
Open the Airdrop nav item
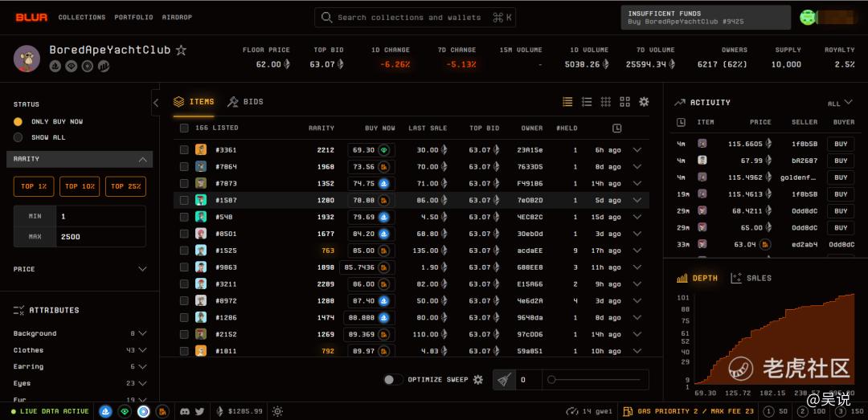[x=177, y=17]
